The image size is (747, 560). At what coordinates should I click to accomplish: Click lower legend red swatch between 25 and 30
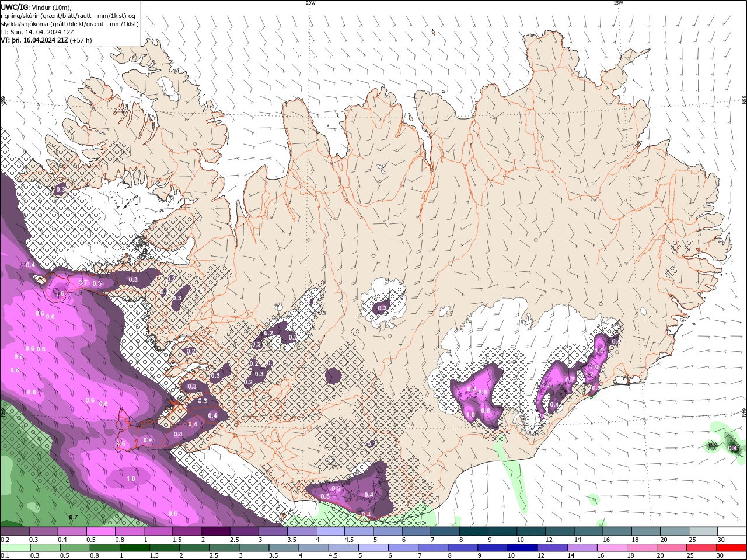[700, 548]
